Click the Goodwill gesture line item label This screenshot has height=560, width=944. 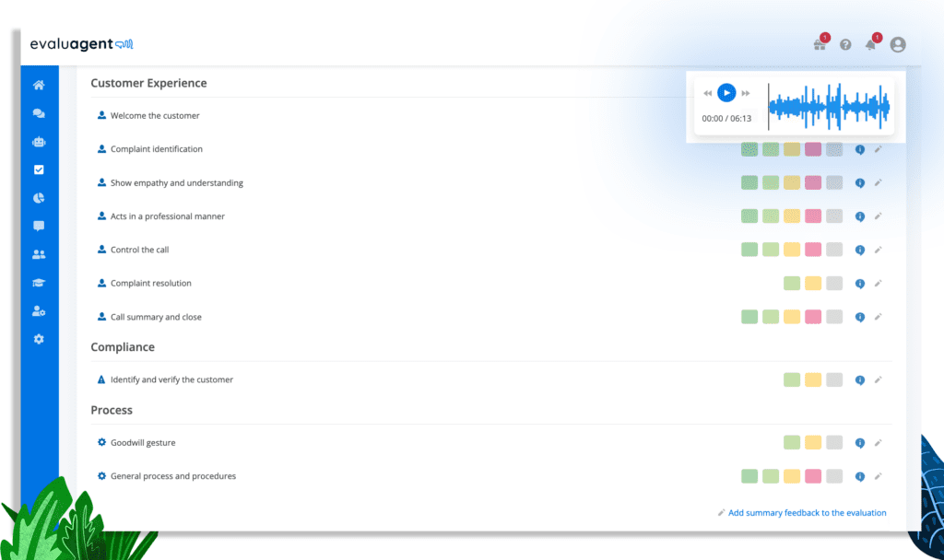coord(143,443)
